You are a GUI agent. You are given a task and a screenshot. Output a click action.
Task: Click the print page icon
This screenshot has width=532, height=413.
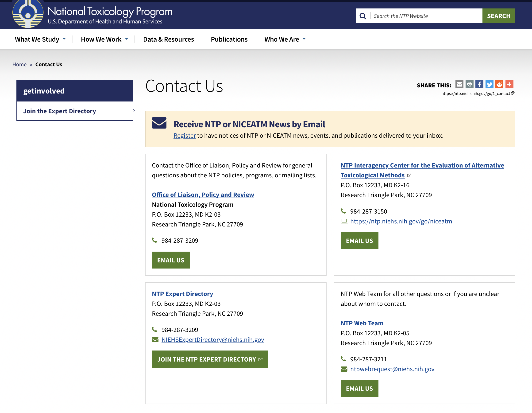click(469, 85)
